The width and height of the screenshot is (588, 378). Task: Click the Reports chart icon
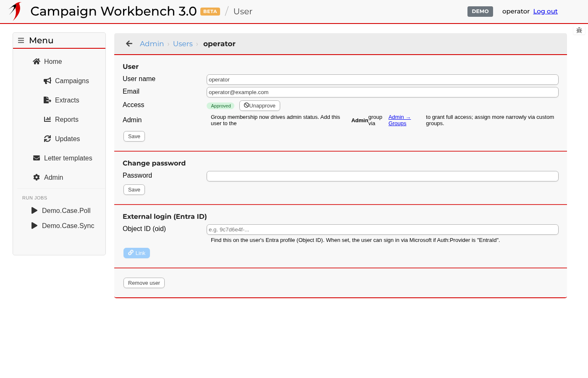point(47,119)
